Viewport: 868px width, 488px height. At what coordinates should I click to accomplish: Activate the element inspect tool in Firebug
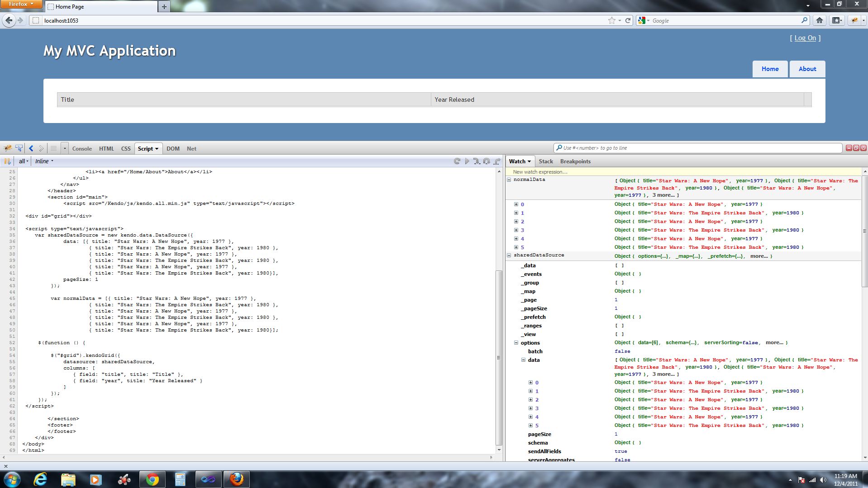pyautogui.click(x=19, y=148)
